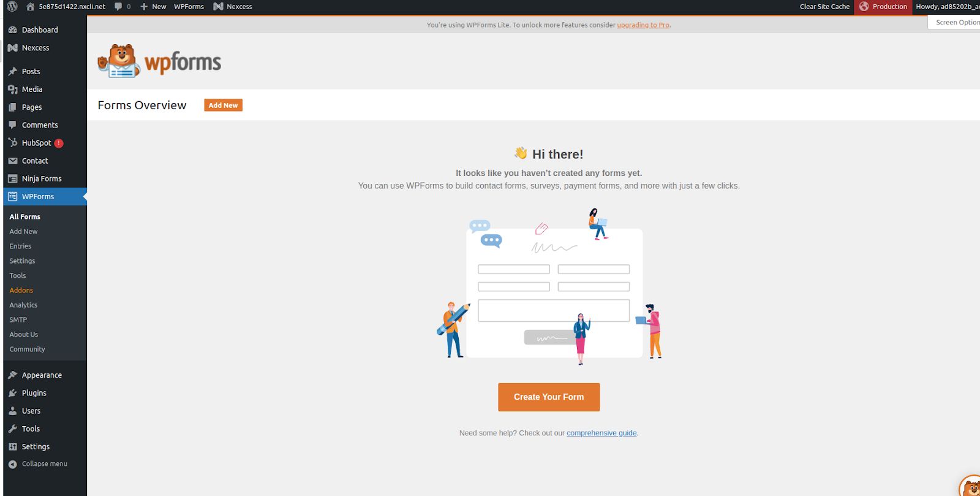Screen dimensions: 980x496
Task: Open the Community submenu item
Action: tap(27, 349)
